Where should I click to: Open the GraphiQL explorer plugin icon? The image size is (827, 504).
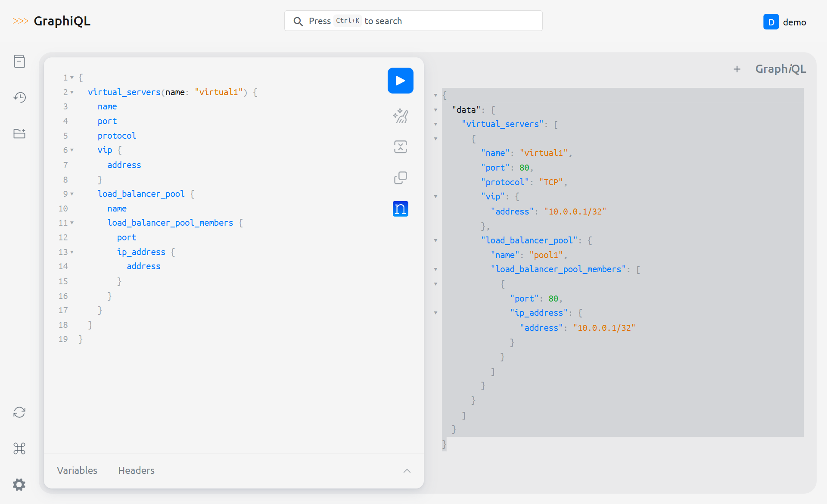click(19, 134)
